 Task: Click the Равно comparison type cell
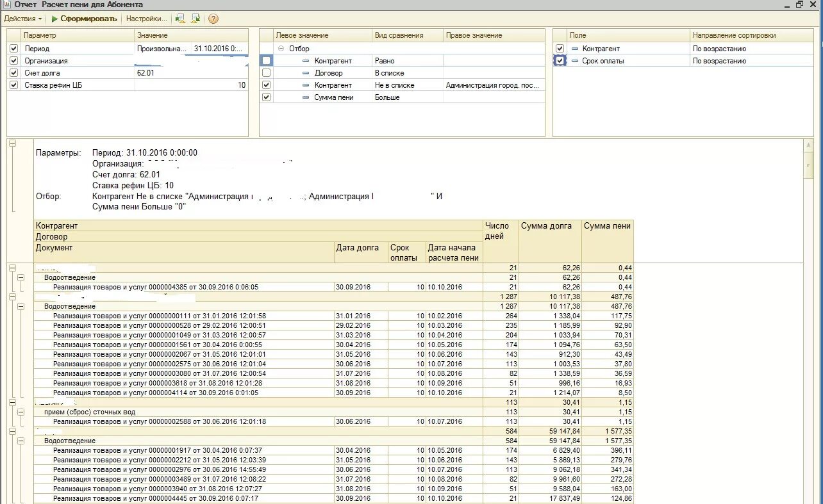coord(408,61)
